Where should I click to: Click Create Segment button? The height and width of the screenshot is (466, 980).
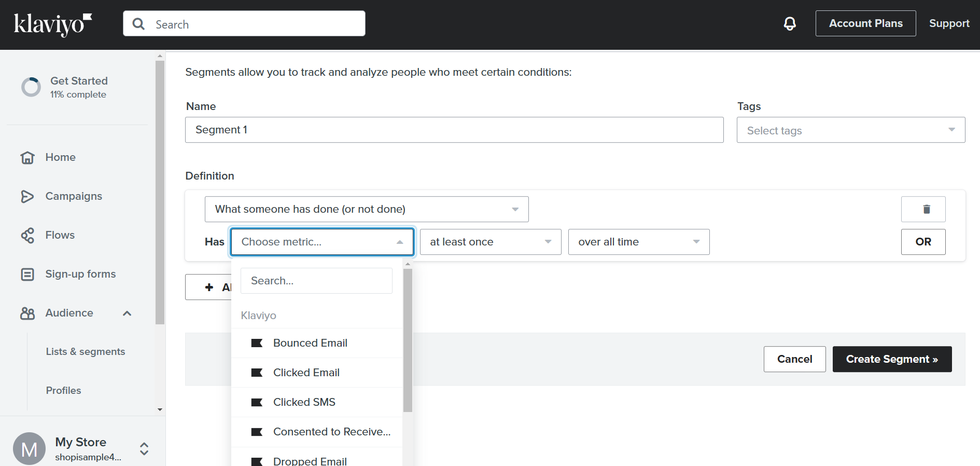[892, 359]
